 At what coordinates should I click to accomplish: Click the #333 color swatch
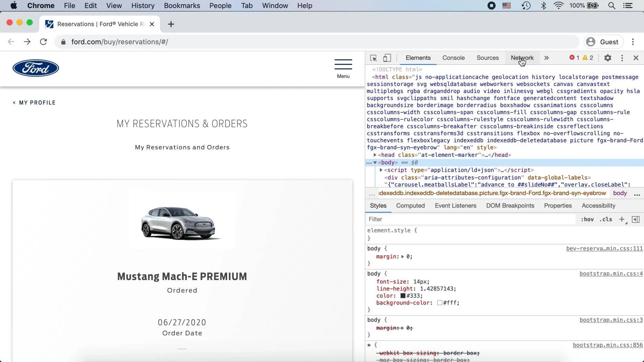(403, 296)
